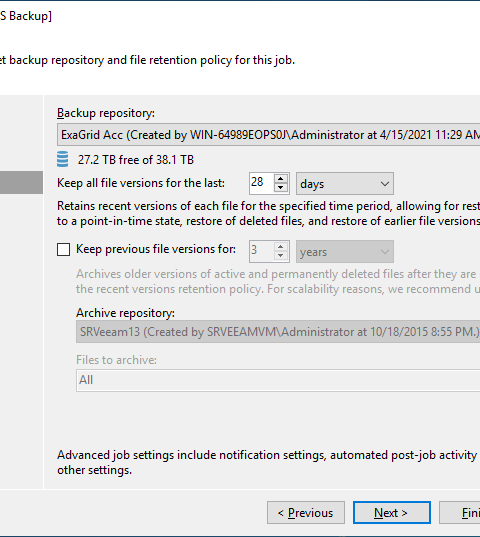The height and width of the screenshot is (537, 480).
Task: Click the Archive repository label
Action: click(125, 313)
